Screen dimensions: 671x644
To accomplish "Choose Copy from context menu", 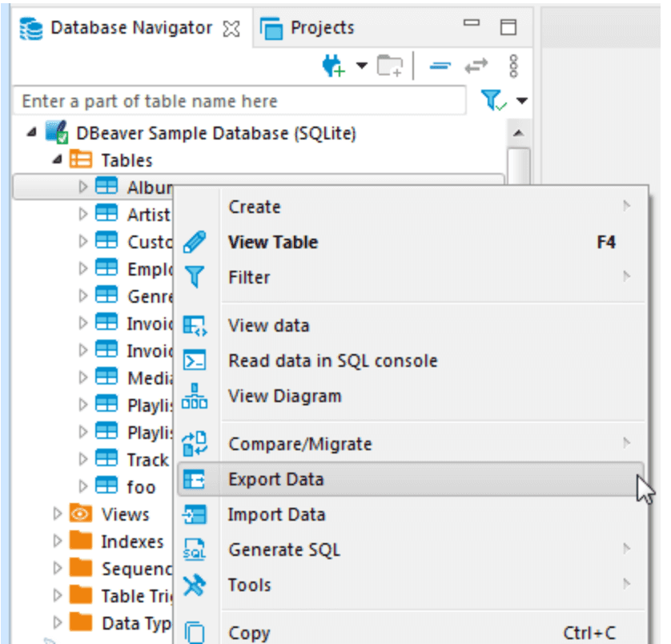I will tap(411, 633).
